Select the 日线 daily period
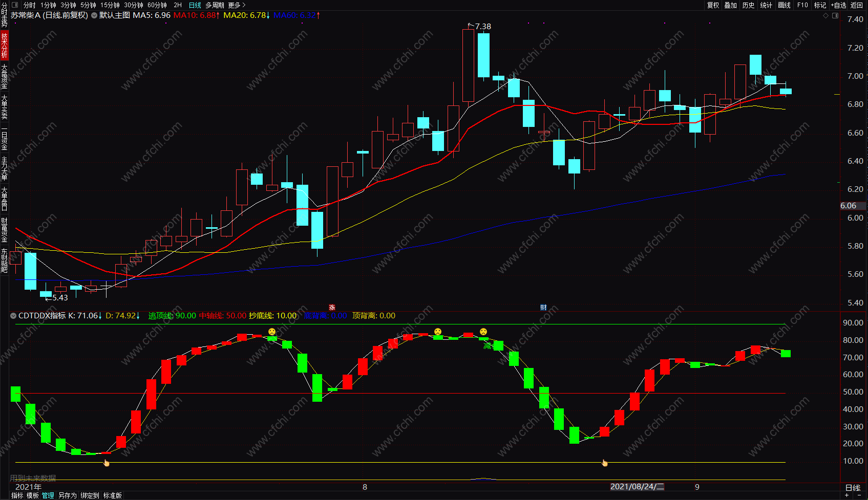 click(195, 5)
